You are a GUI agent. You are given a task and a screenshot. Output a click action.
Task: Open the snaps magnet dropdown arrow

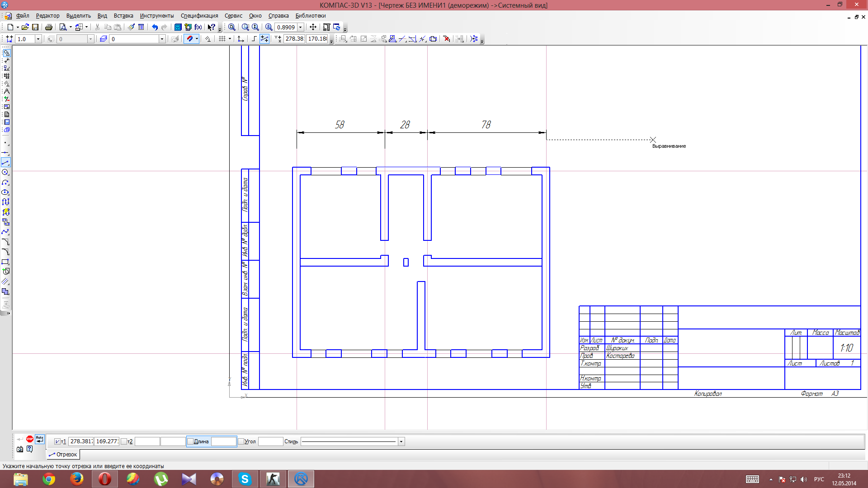(x=197, y=39)
